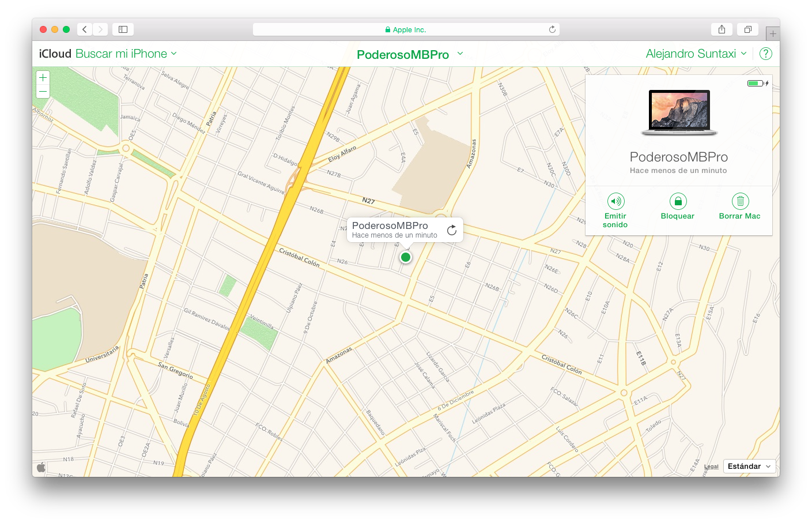Screen dimensions: 812x523
Task: Go forward with Safari forward arrow
Action: pyautogui.click(x=100, y=29)
